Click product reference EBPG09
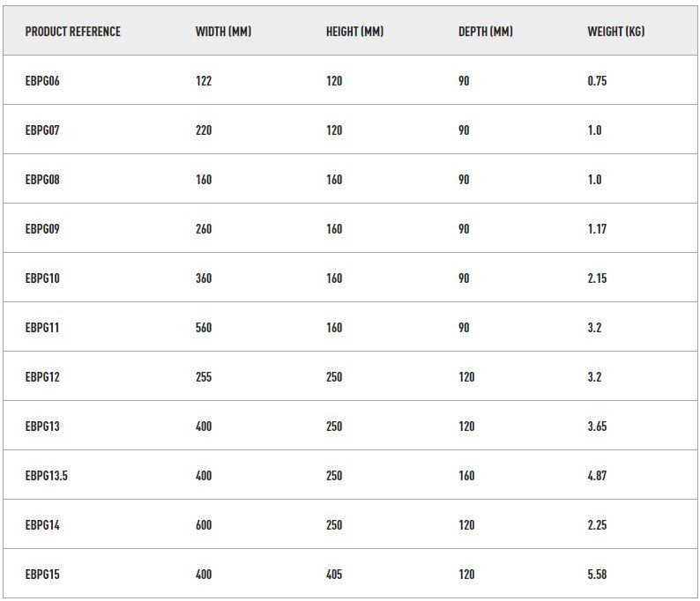Image resolution: width=700 pixels, height=601 pixels. pos(42,229)
